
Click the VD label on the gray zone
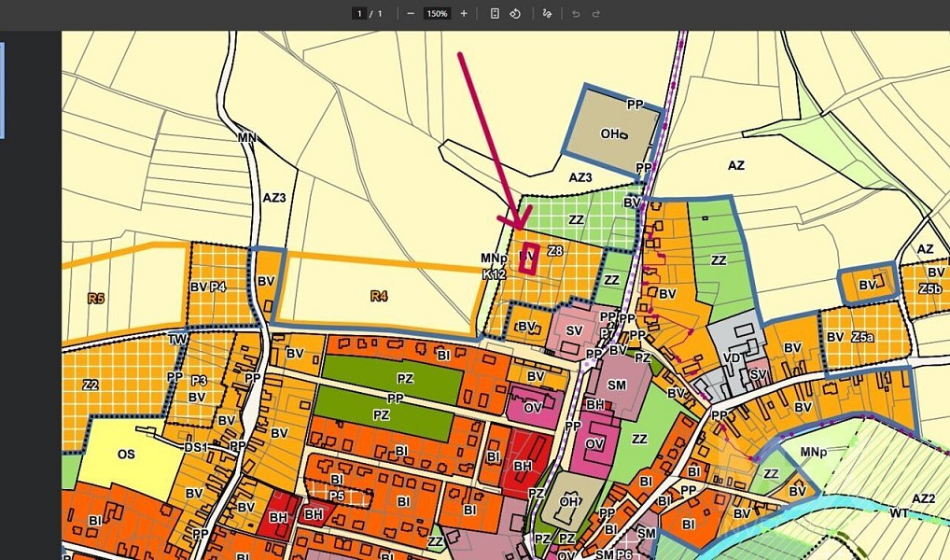point(732,358)
